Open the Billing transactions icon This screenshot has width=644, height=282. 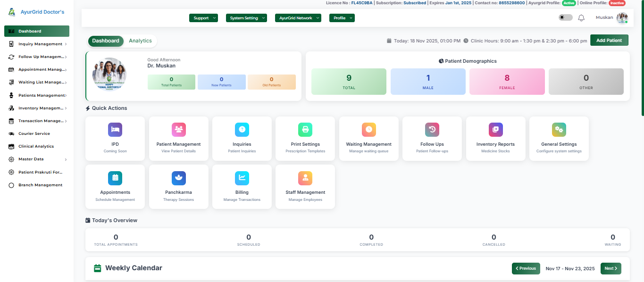[242, 178]
